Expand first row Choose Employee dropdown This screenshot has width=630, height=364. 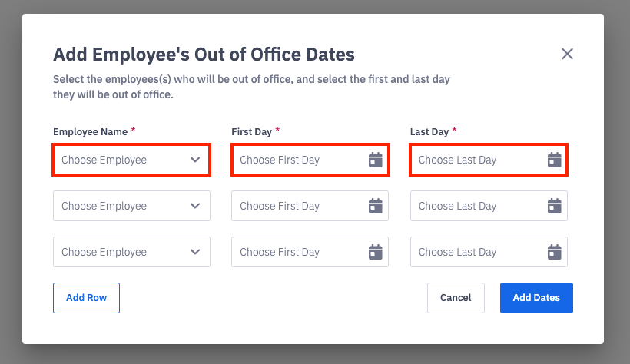pos(195,160)
